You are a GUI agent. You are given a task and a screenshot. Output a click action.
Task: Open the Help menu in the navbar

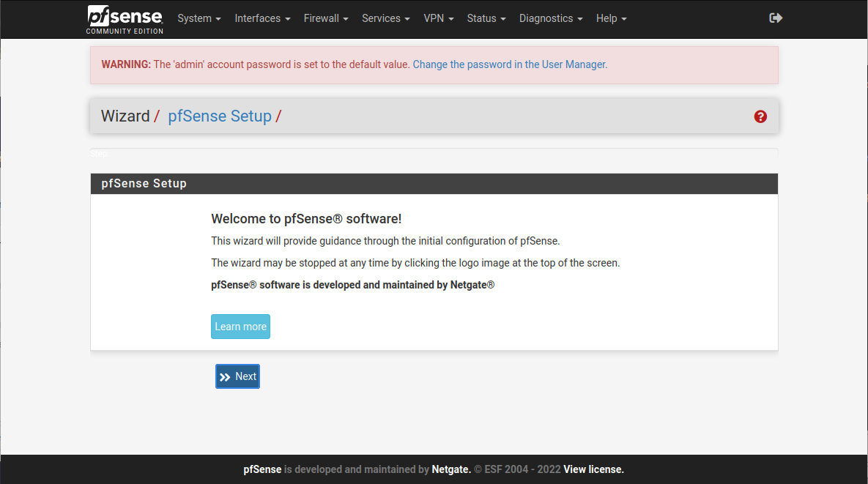(x=611, y=18)
